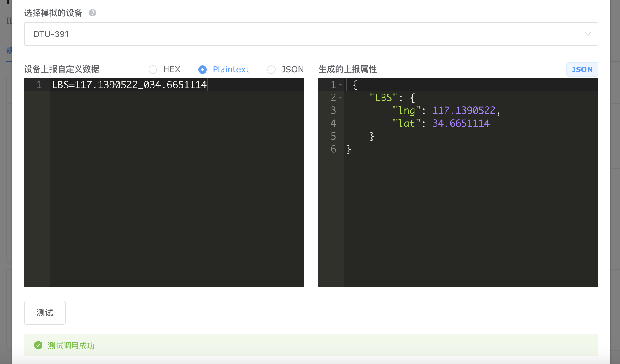Click the green success check icon
620x364 pixels.
38,345
